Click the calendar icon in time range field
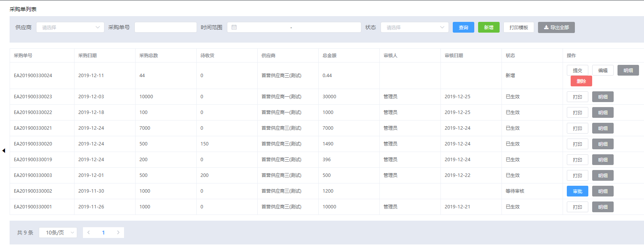The width and height of the screenshot is (644, 246). pyautogui.click(x=234, y=27)
